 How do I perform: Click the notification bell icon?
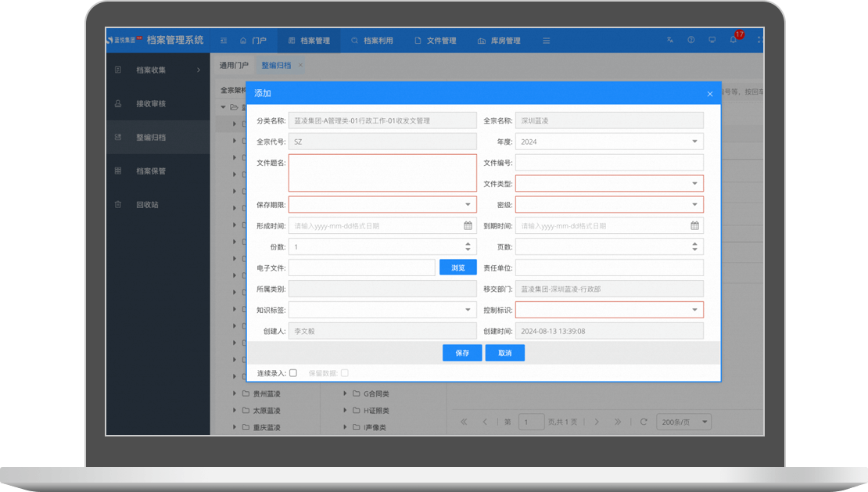click(733, 41)
